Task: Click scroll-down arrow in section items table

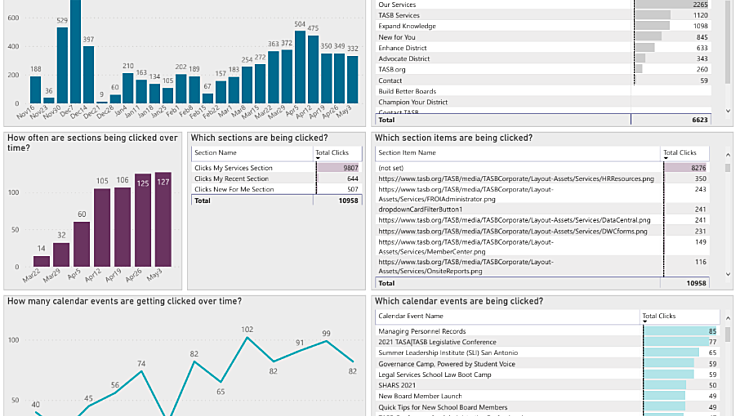Action: tap(727, 273)
